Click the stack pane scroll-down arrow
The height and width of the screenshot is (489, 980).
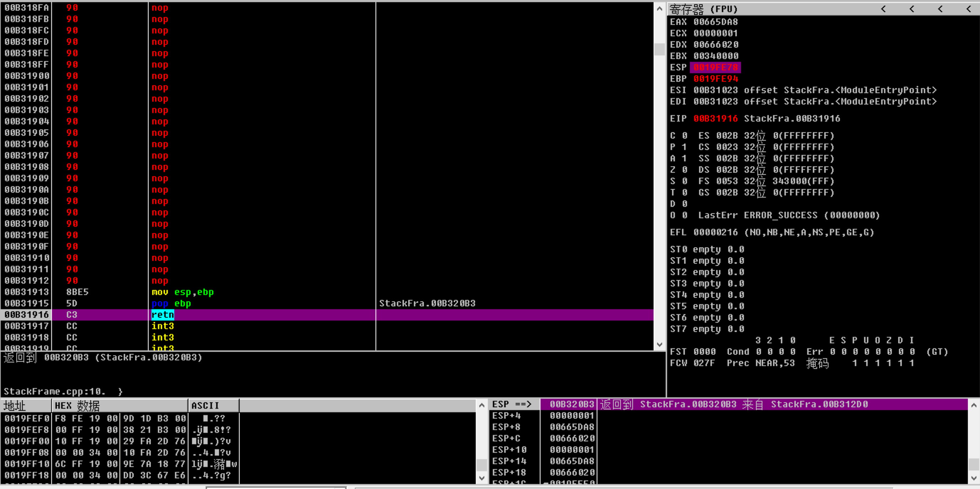coord(974,478)
